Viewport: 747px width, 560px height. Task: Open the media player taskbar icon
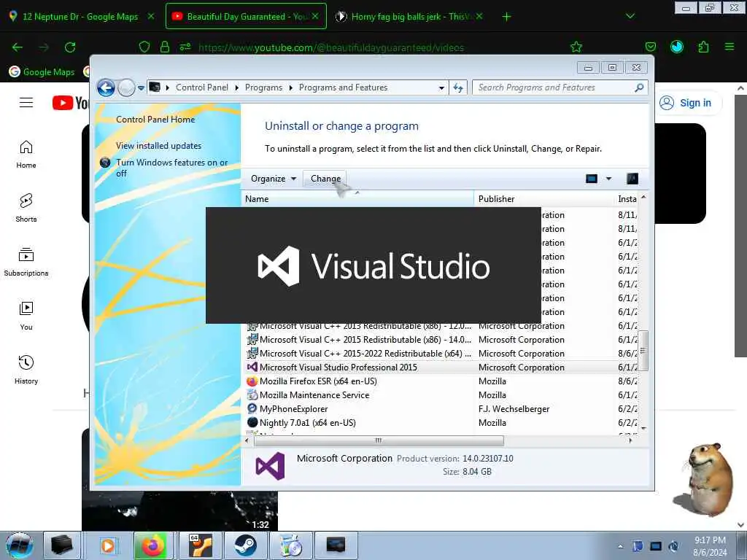pos(108,545)
